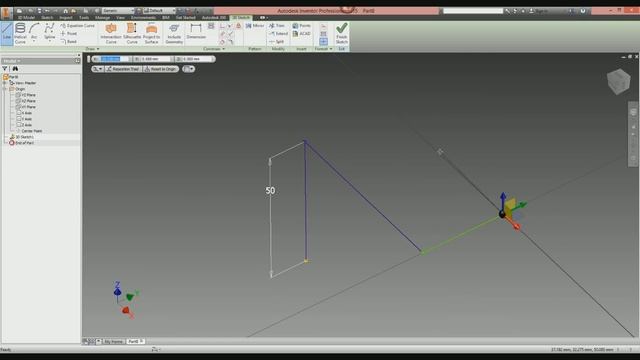The width and height of the screenshot is (640, 360).
Task: Select the Extend tool
Action: click(278, 33)
